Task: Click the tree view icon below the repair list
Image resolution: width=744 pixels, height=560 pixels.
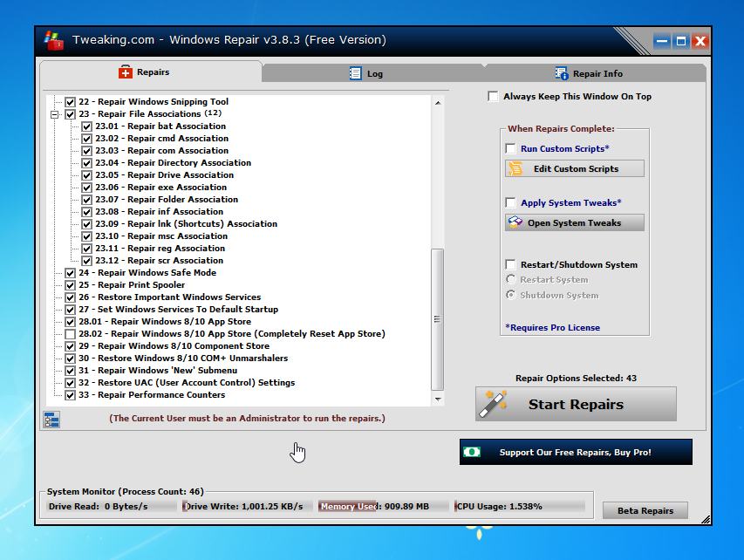Action: click(51, 420)
